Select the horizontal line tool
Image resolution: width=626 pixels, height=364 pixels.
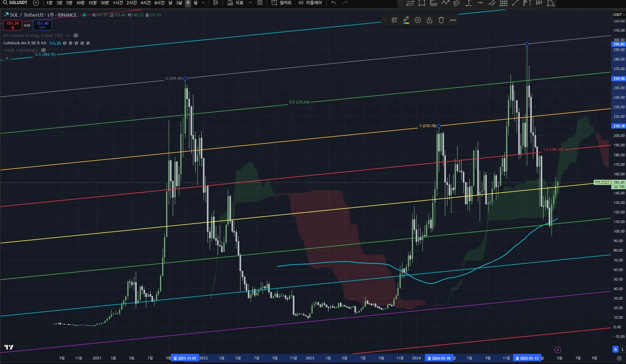pos(480,3)
